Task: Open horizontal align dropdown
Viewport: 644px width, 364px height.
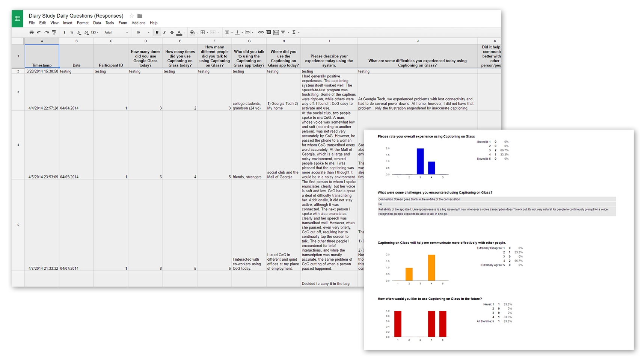Action: (x=228, y=32)
